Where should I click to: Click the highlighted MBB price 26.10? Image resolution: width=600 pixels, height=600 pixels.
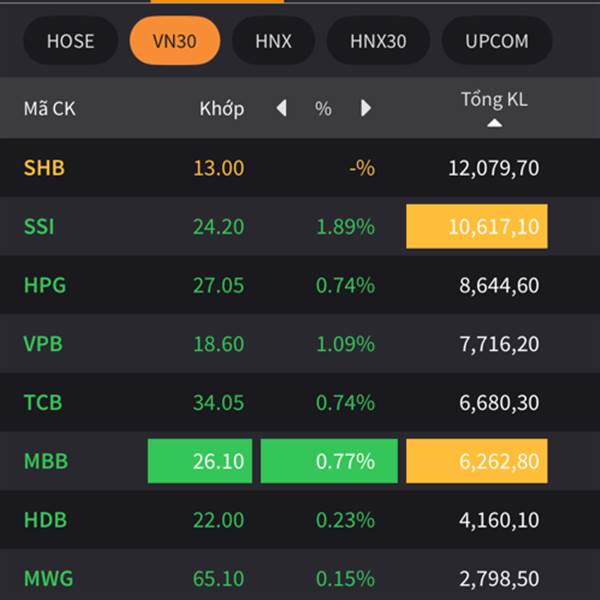tap(200, 461)
